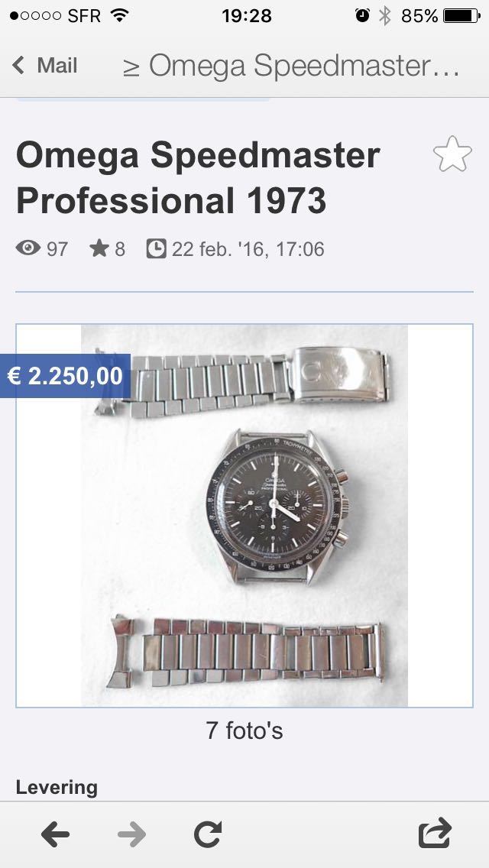Tap the Omega Speedmaster page title bar
Screen dimensions: 489x868
(291, 66)
